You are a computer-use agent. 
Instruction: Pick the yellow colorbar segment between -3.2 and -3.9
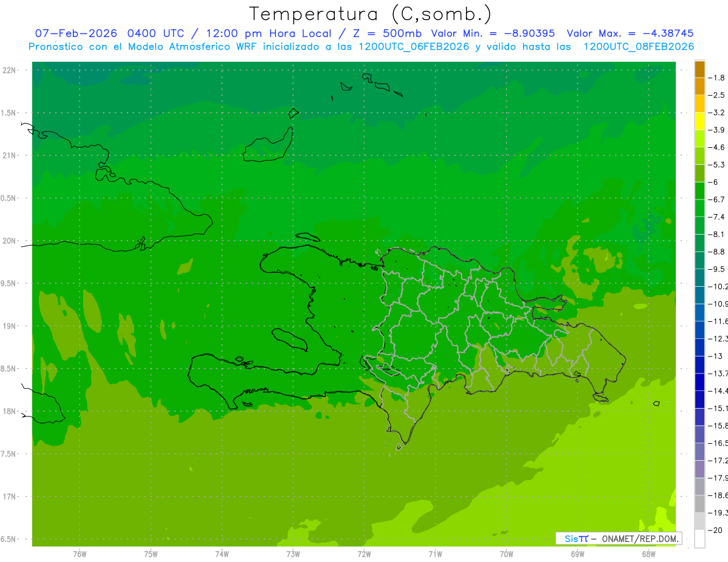(699, 121)
